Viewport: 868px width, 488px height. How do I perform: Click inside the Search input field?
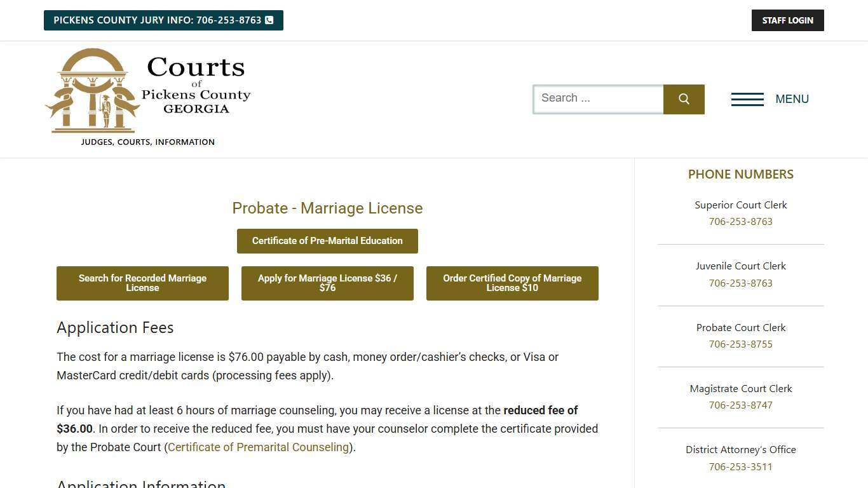597,98
